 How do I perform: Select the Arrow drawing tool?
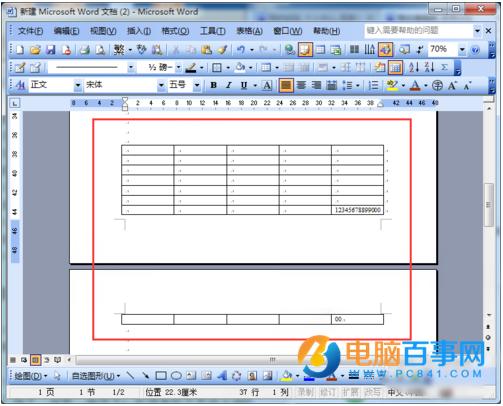tap(146, 376)
